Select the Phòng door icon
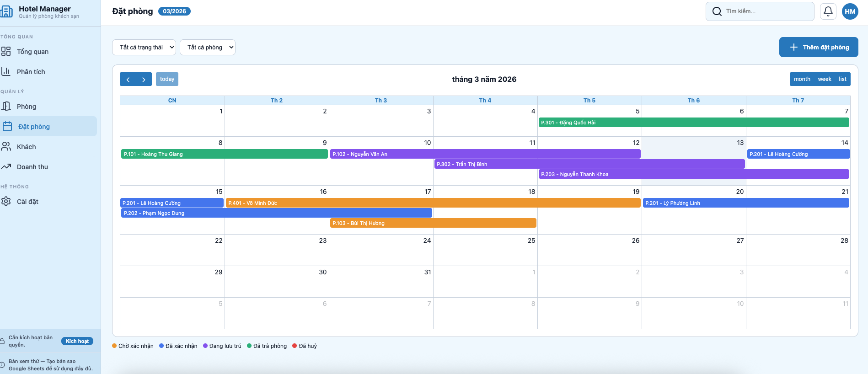868x374 pixels. point(6,107)
